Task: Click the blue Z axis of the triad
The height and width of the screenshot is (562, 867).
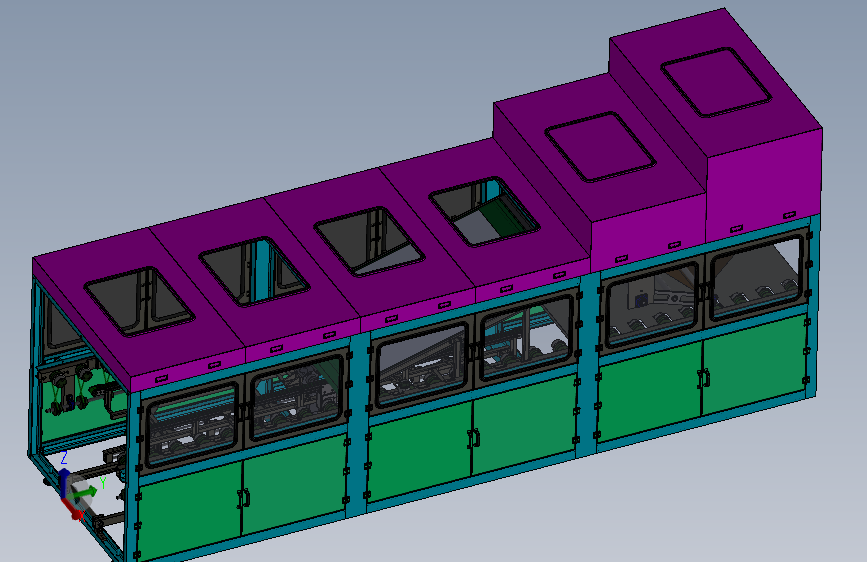Action: coord(64,482)
